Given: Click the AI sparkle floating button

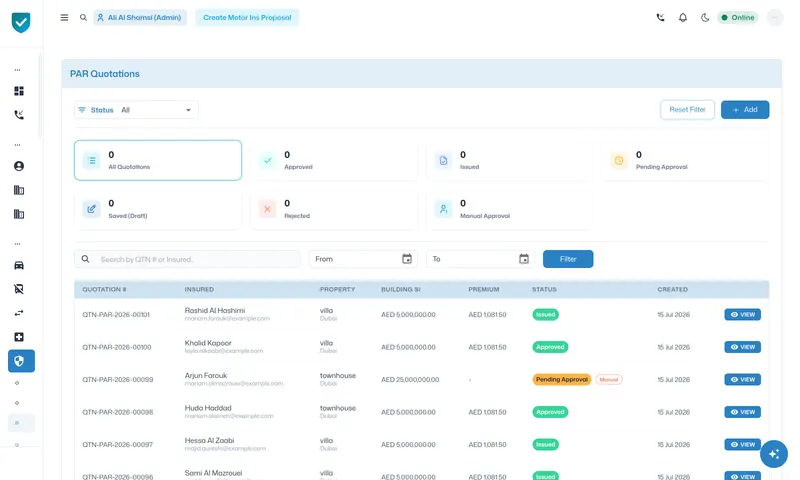Looking at the screenshot, I should click(x=773, y=454).
